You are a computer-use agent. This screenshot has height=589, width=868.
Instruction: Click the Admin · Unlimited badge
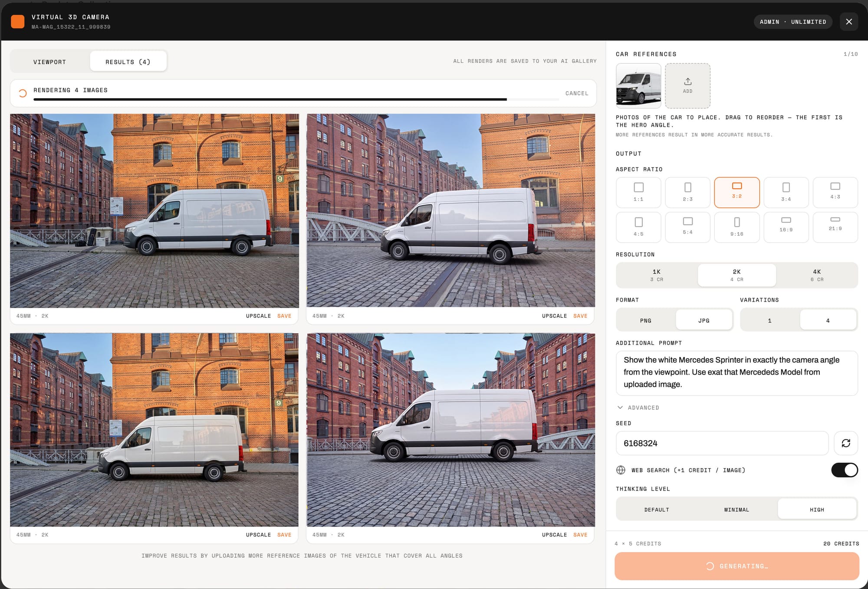(x=793, y=22)
